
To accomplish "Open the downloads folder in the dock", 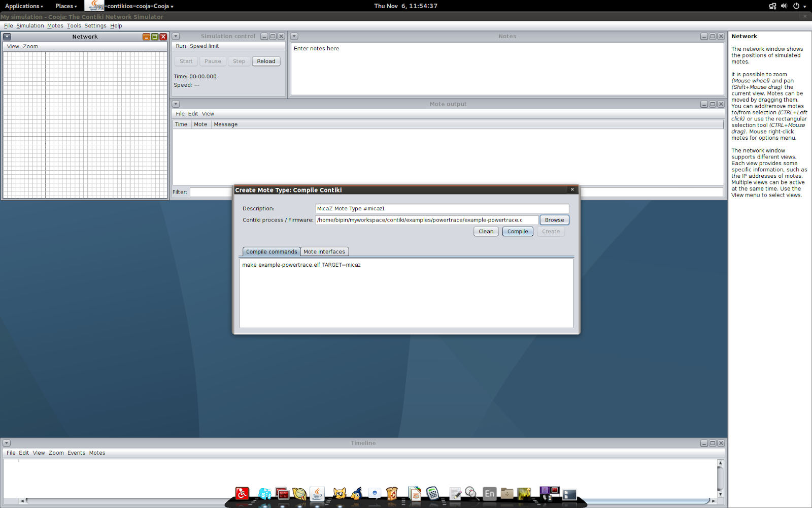I will (x=507, y=493).
